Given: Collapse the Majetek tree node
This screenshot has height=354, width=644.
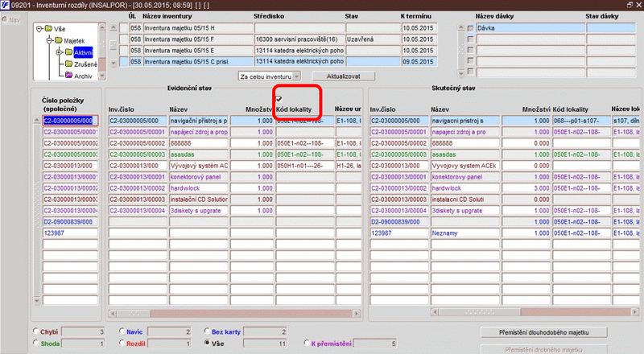Looking at the screenshot, I should pos(49,40).
